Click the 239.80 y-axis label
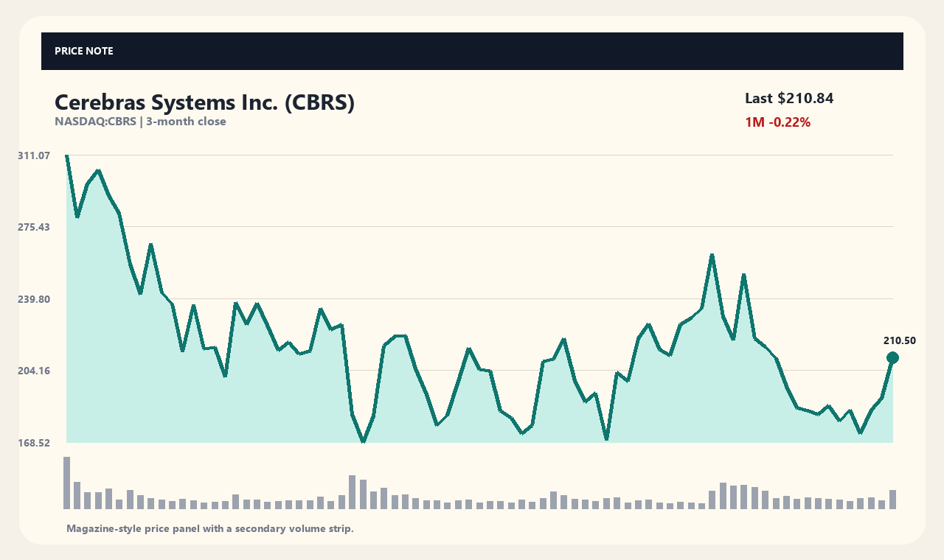This screenshot has width=944, height=560. click(x=34, y=299)
